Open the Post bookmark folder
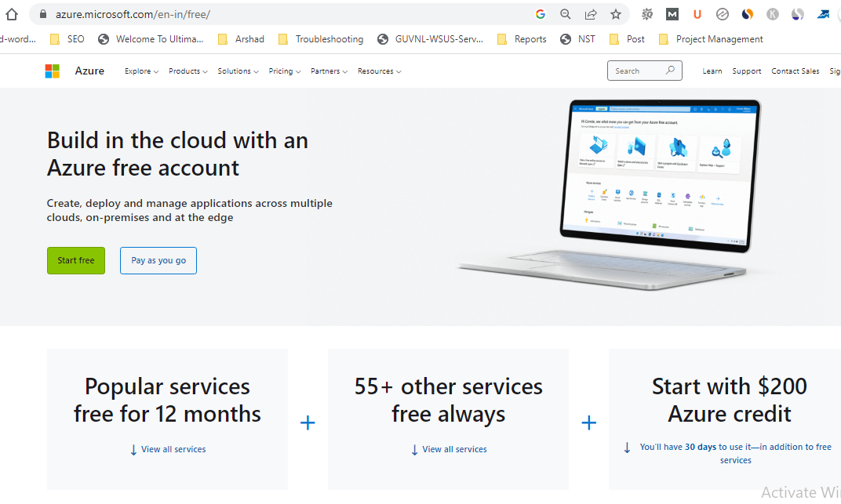Screen dimensions: 841x504 (x=627, y=39)
